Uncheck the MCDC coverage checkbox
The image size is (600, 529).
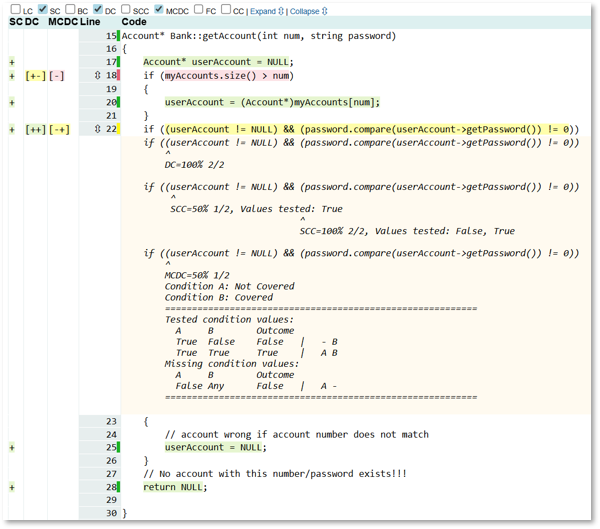159,10
